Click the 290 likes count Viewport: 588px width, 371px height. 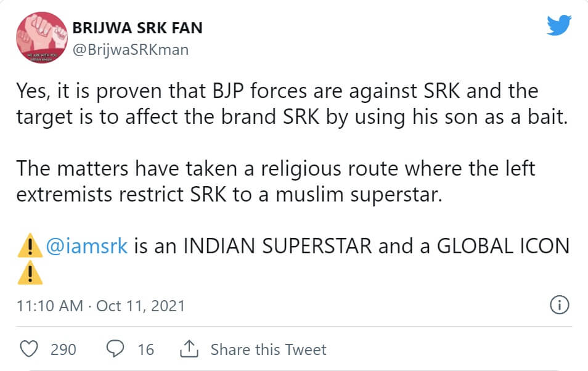click(63, 350)
